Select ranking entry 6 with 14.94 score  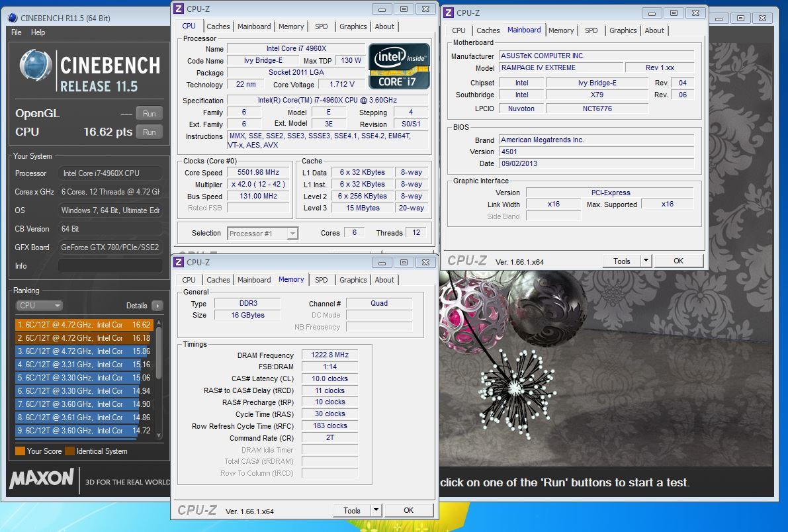[x=84, y=390]
